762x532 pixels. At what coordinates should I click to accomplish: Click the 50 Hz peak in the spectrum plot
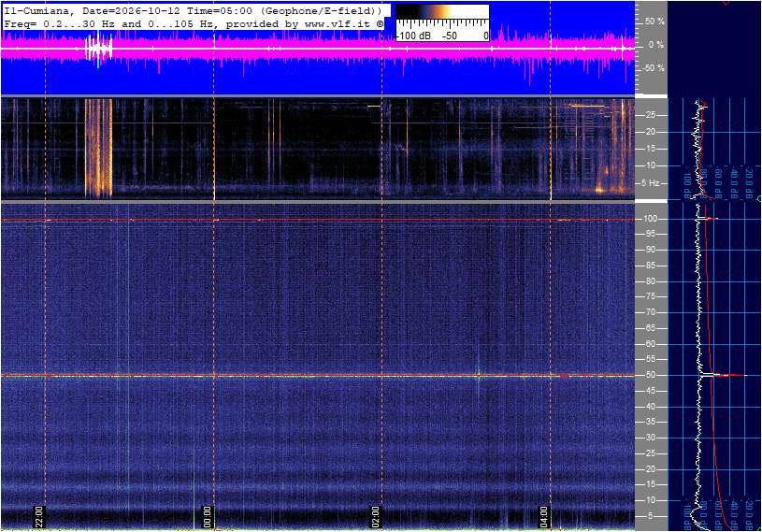[x=724, y=375]
